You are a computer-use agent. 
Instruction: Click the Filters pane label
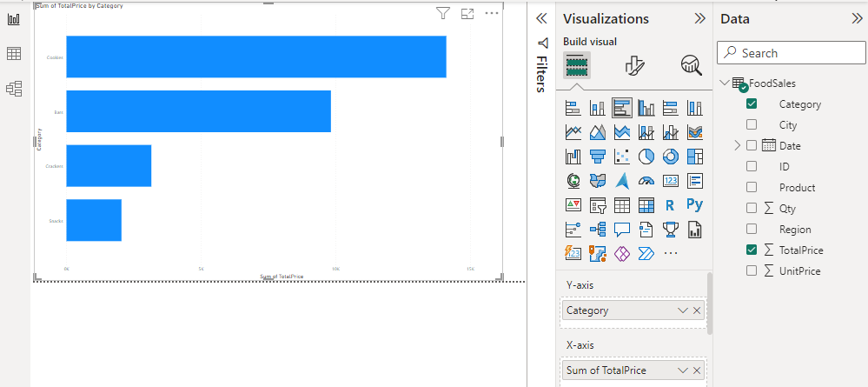[541, 73]
